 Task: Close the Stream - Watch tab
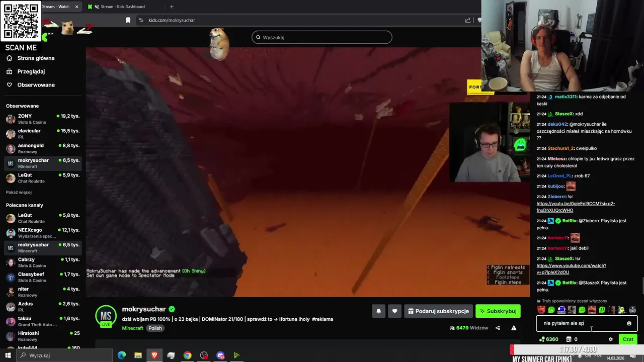pyautogui.click(x=77, y=7)
